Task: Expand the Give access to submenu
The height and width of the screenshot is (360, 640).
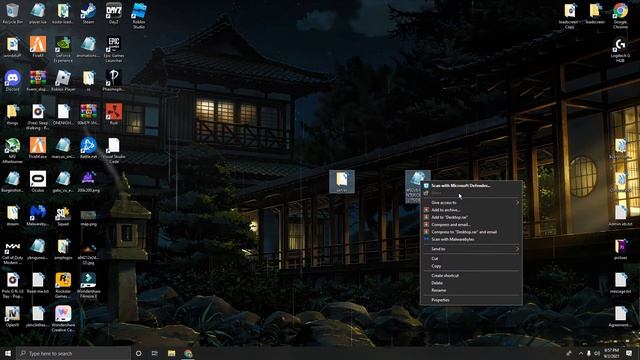Action: (471, 202)
